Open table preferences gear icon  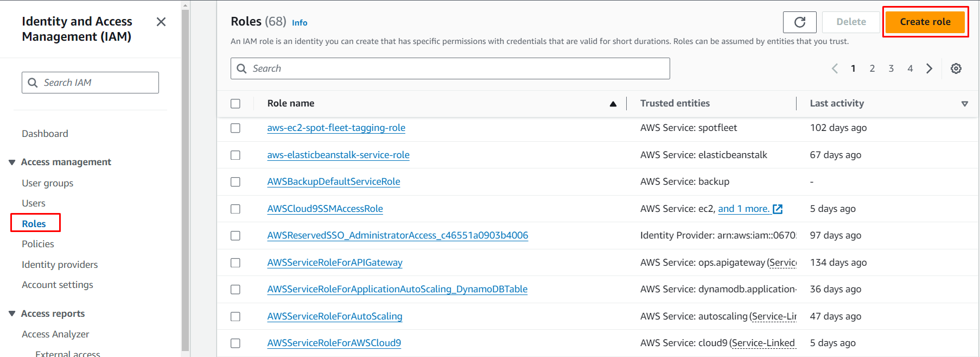point(956,68)
